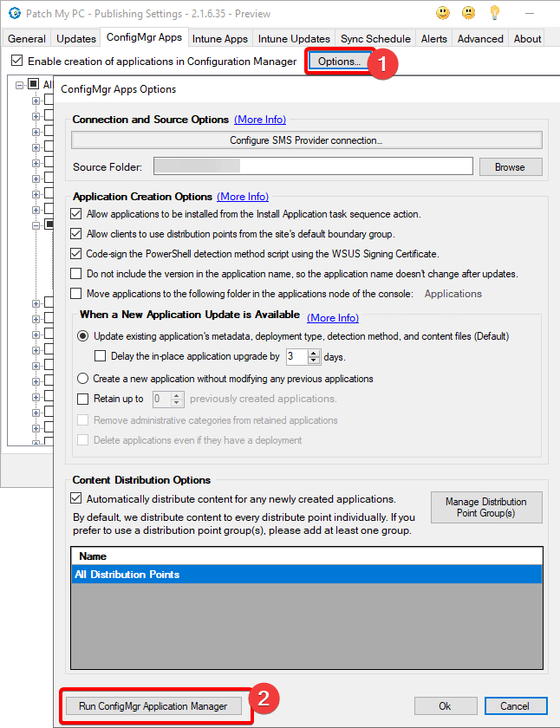Screen dimensions: 560x728
Task: Enable Move applications to the following folder
Action: click(x=75, y=294)
